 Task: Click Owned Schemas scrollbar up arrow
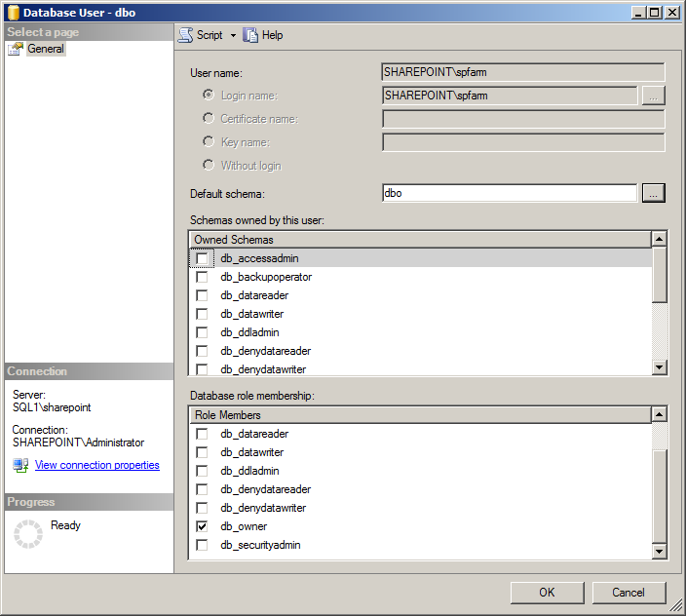(659, 239)
